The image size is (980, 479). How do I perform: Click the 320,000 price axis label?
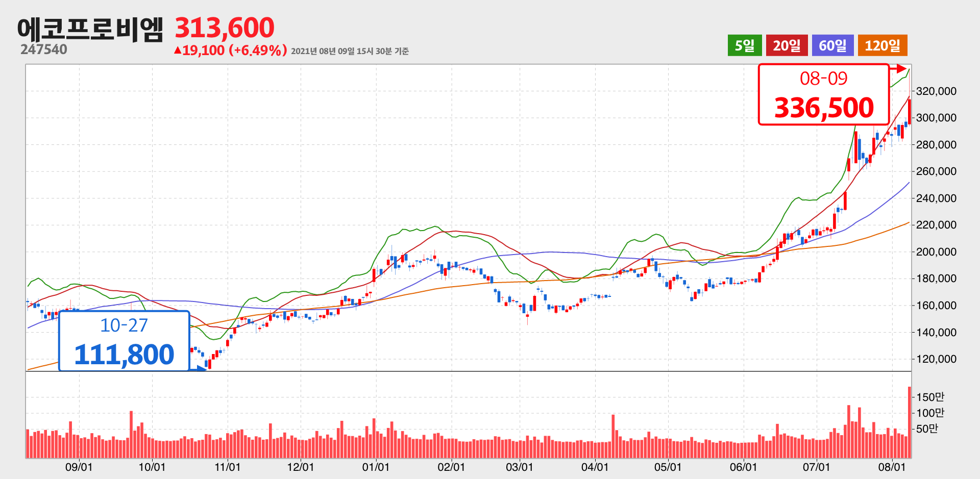click(x=936, y=91)
